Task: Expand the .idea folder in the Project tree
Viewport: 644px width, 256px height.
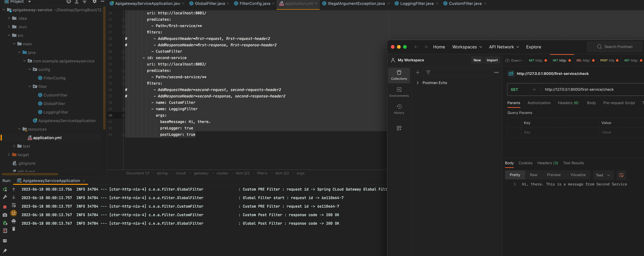Action: [x=9, y=18]
